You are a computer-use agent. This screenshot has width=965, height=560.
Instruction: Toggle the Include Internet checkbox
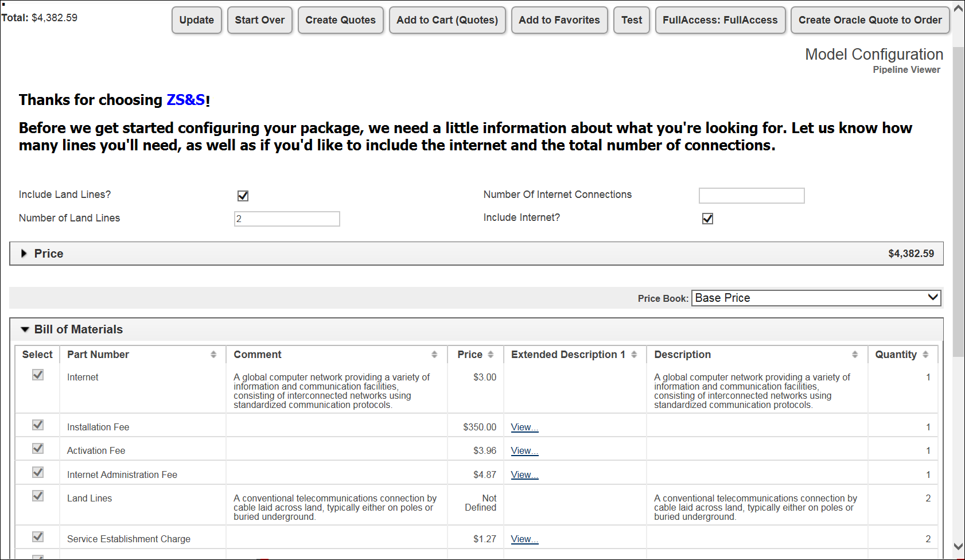coord(708,219)
